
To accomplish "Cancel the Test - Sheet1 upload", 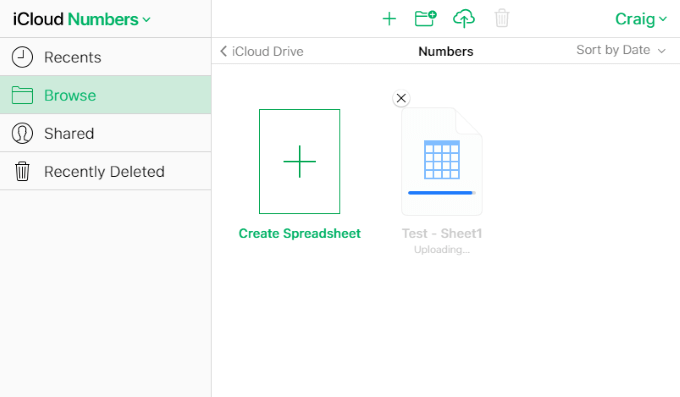I will (x=401, y=98).
